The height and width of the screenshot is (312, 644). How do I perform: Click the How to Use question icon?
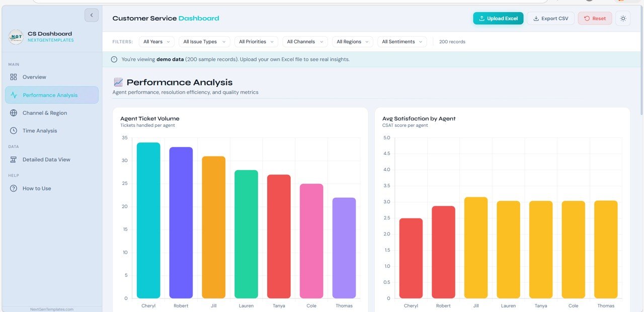click(14, 188)
